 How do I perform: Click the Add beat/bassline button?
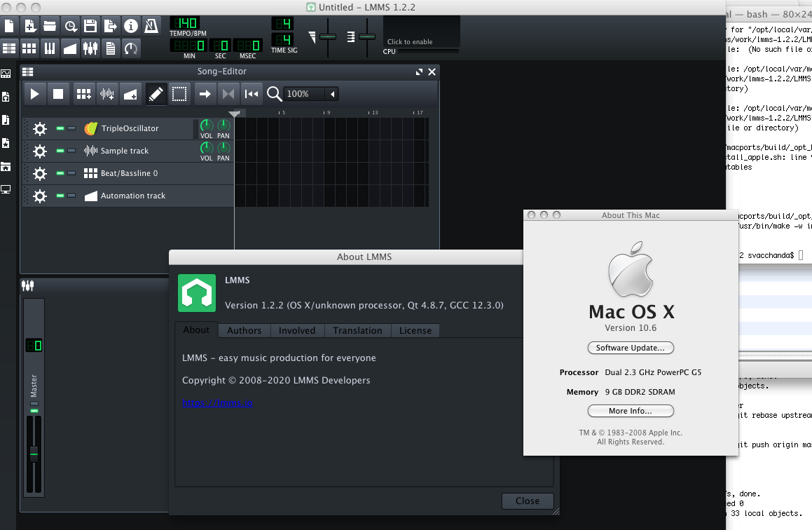click(x=83, y=94)
